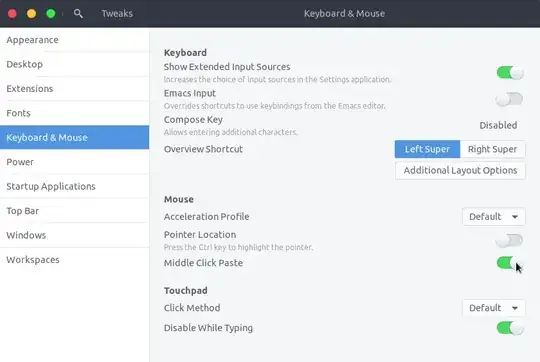Toggle Disable While Typing switch
540x362 pixels.
tap(510, 328)
